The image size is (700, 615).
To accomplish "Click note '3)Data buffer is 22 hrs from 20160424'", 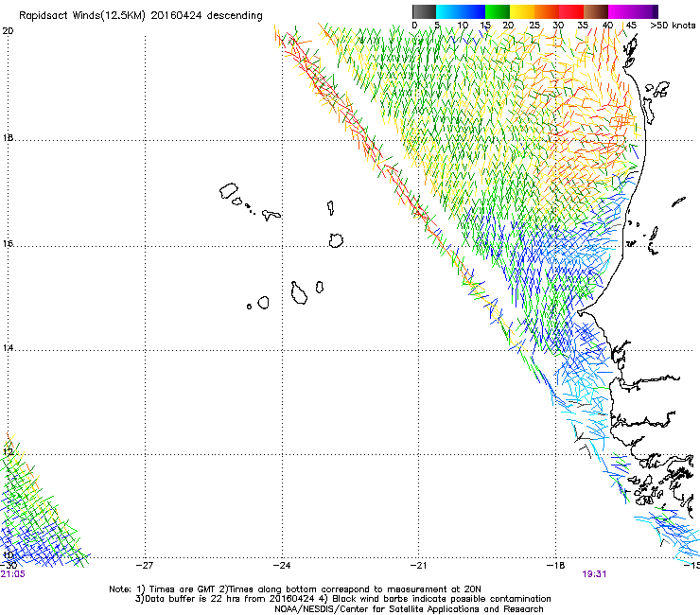I will coord(224,599).
